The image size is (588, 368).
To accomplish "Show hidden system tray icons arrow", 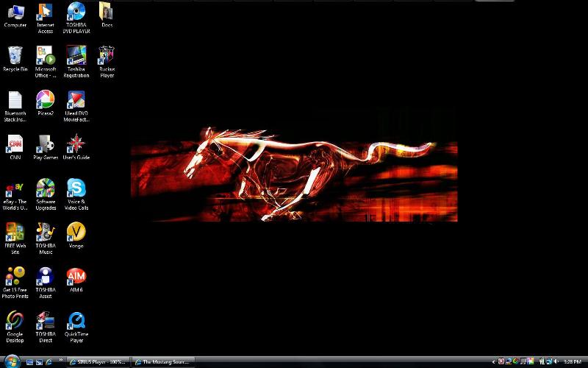I will [493, 362].
